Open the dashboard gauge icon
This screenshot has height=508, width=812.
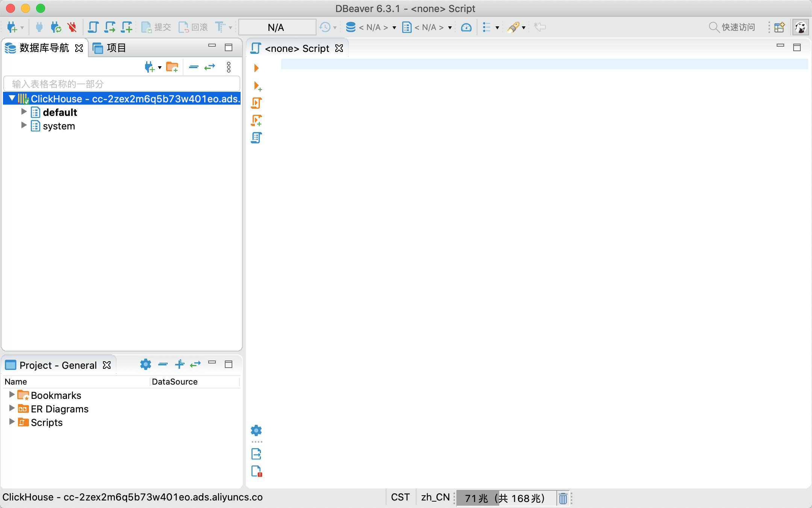pos(466,27)
